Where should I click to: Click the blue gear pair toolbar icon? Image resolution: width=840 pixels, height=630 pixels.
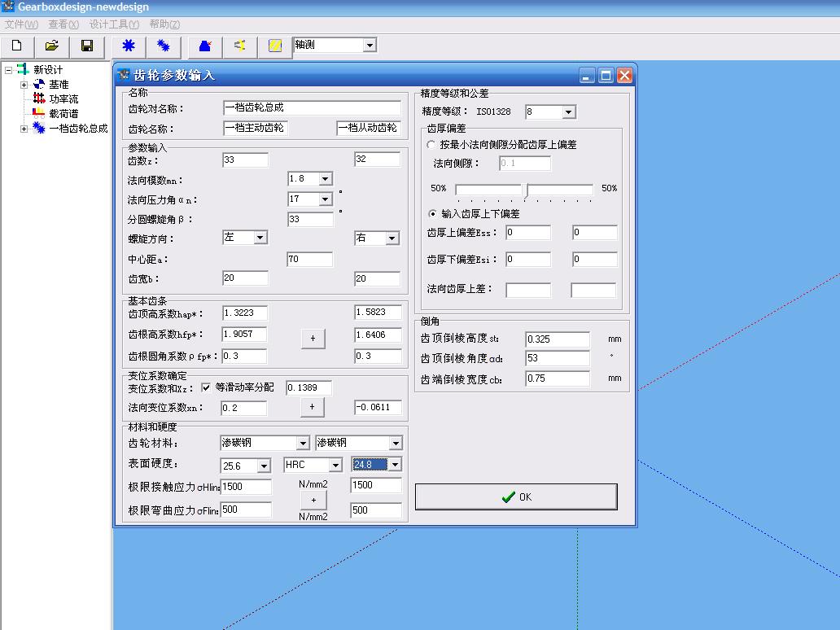point(164,46)
